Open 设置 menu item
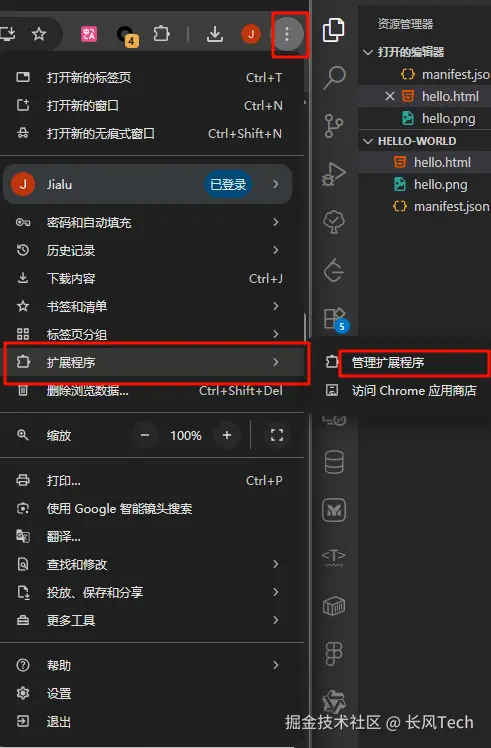 152,693
